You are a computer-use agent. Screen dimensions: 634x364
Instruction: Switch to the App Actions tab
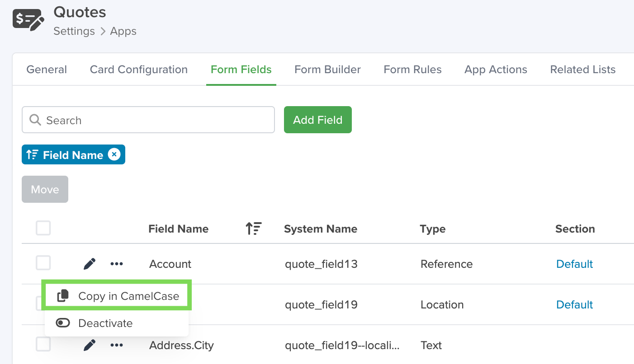pyautogui.click(x=496, y=70)
